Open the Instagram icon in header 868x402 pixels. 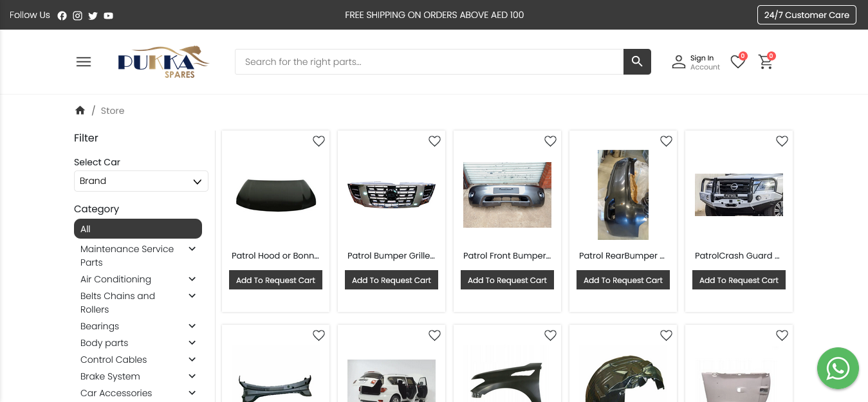(x=77, y=15)
